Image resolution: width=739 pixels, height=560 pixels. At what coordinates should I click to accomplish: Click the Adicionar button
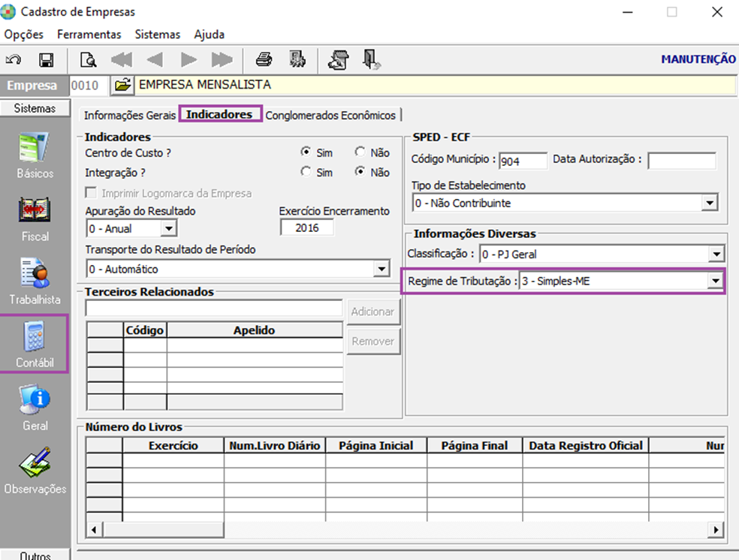(373, 312)
